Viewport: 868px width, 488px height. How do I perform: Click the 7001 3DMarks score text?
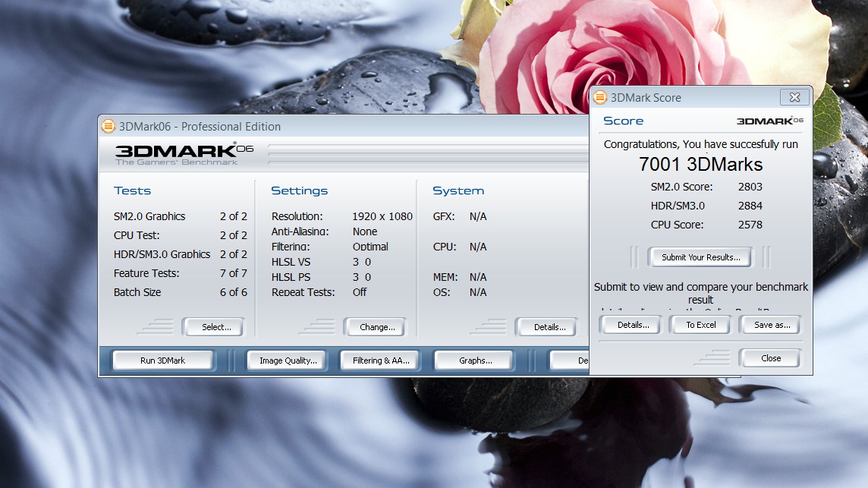[x=700, y=165]
